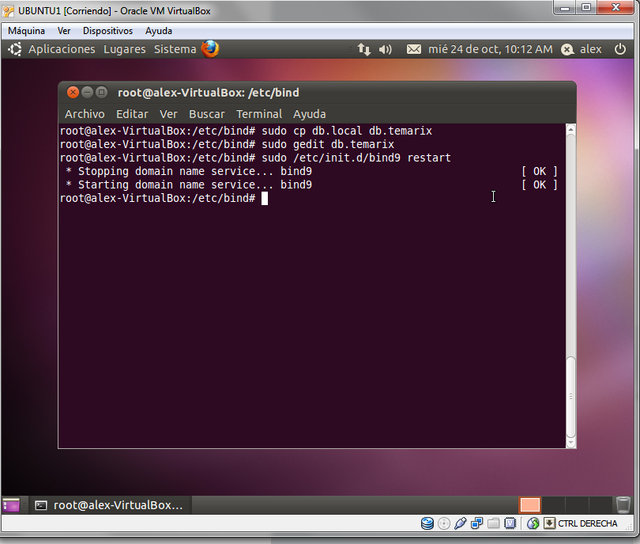Open the USB devices indicator

[460, 523]
